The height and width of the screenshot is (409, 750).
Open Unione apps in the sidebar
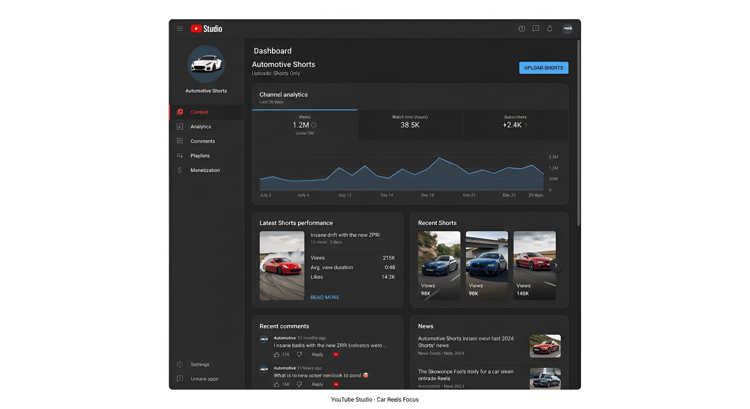click(x=207, y=379)
